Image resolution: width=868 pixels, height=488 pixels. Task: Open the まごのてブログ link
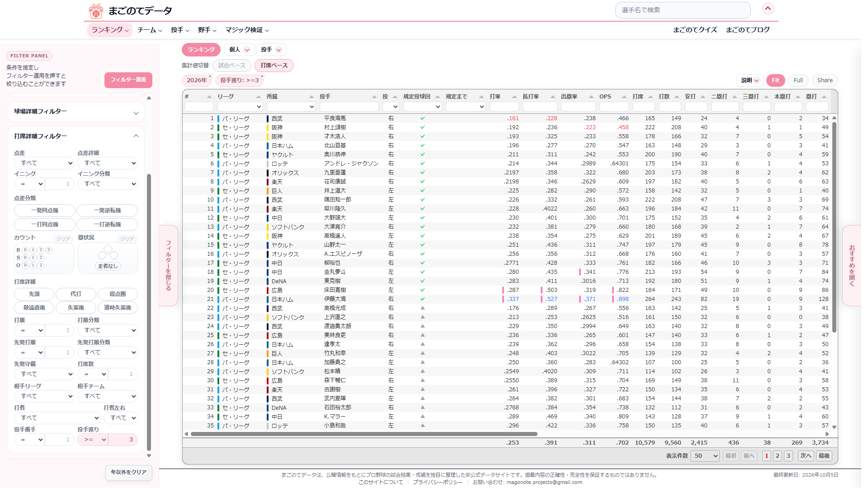748,30
